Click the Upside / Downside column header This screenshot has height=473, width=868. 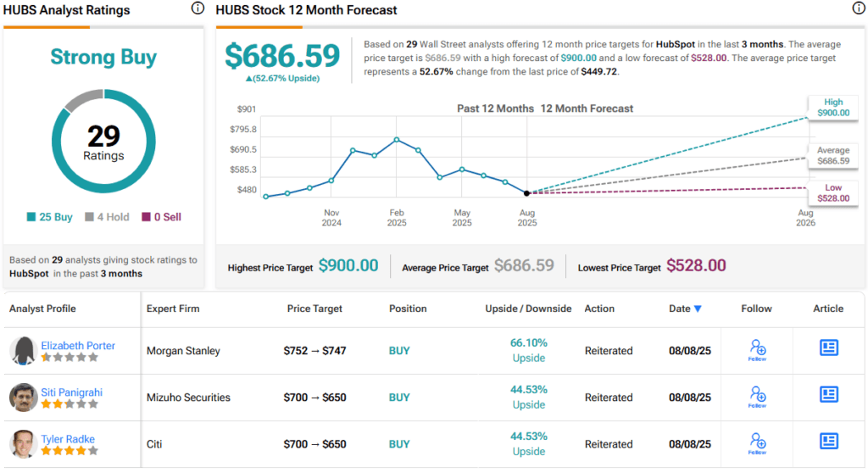coord(528,309)
